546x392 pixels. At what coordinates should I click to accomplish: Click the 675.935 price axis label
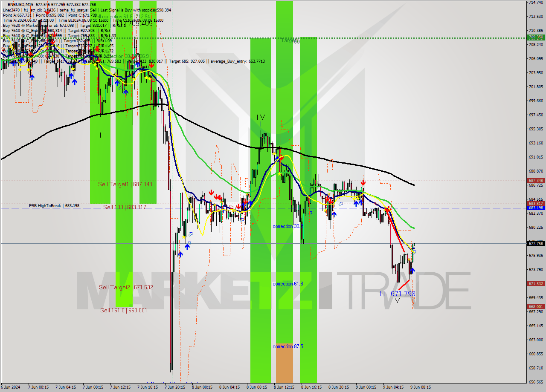(536, 255)
